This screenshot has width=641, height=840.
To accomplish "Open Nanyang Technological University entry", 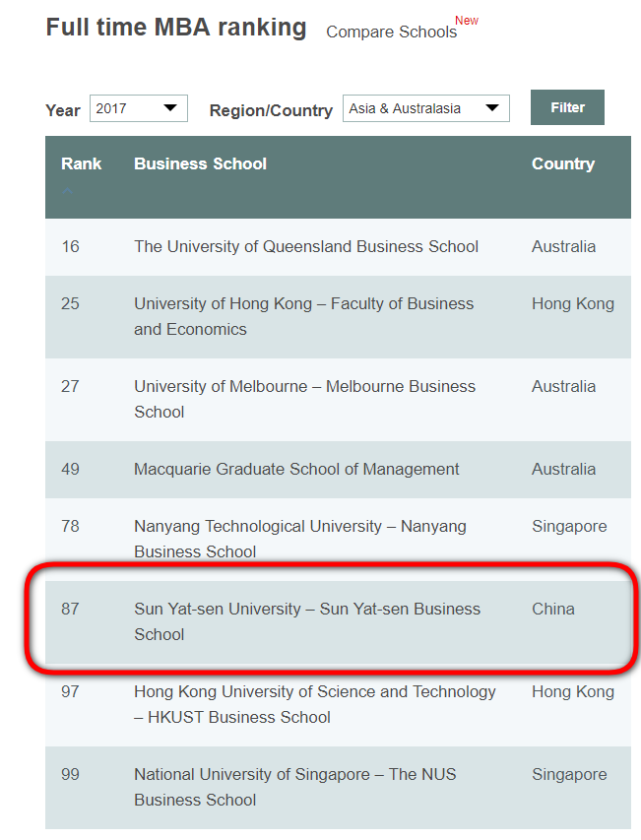I will tap(299, 539).
